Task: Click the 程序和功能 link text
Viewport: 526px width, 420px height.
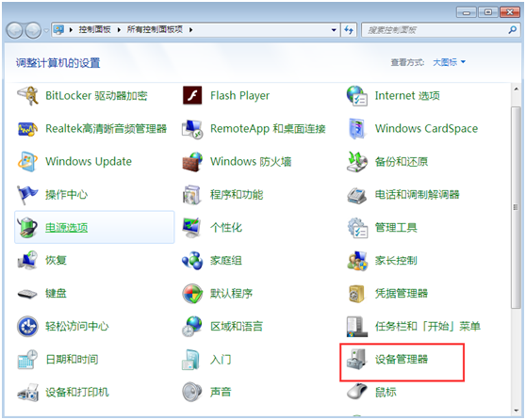Action: click(x=237, y=194)
